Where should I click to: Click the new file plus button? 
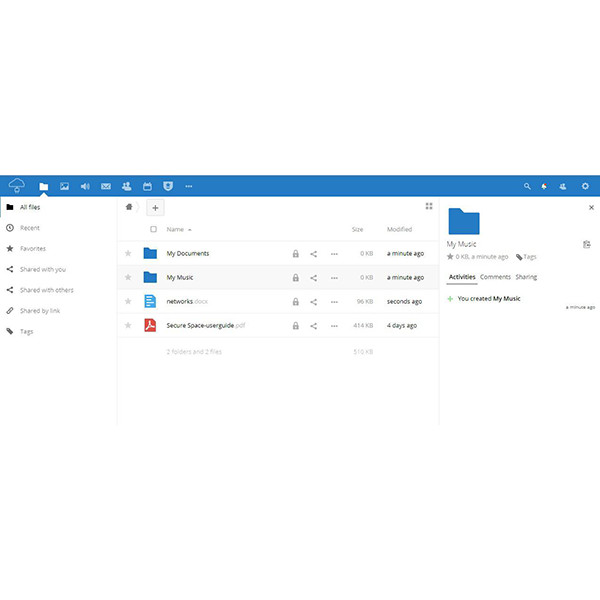(x=155, y=207)
